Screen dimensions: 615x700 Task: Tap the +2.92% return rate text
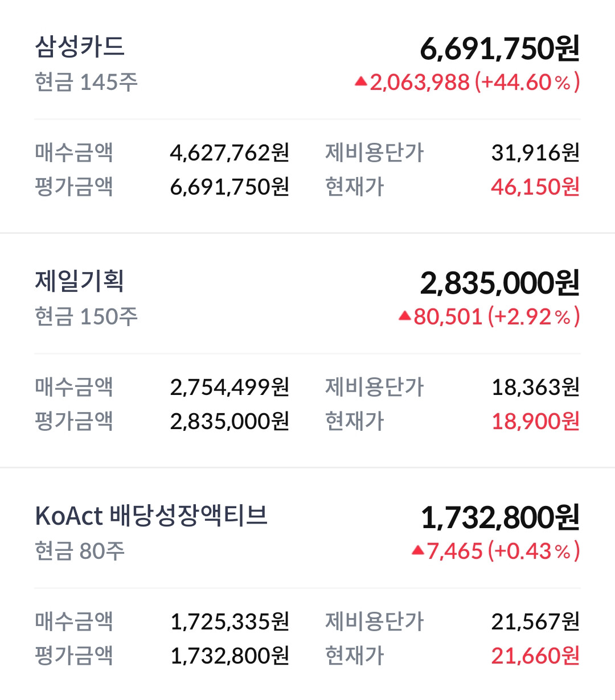pyautogui.click(x=534, y=317)
